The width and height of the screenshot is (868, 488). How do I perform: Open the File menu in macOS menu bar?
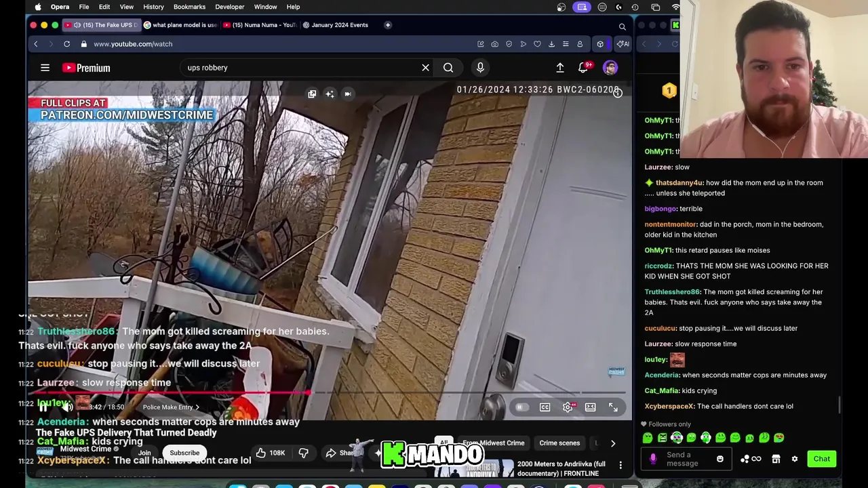click(x=83, y=7)
